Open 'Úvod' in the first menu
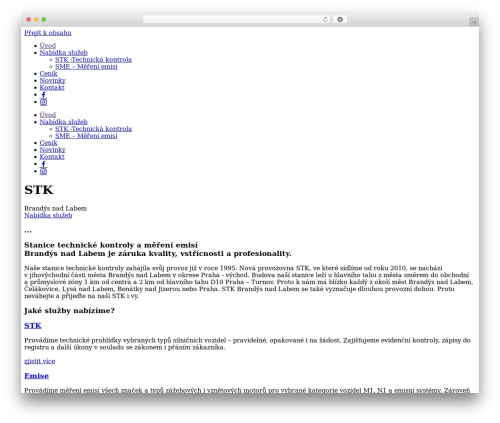The image size is (500, 423). pos(48,45)
